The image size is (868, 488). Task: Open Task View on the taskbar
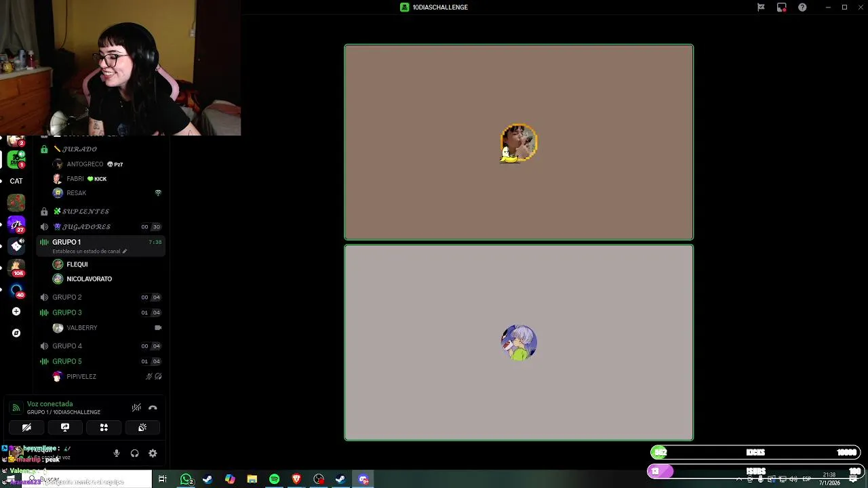coord(162,479)
